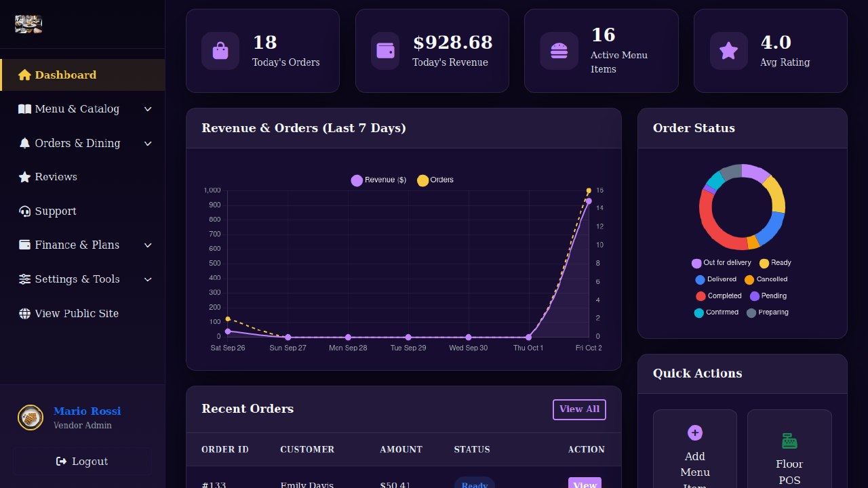The image size is (868, 488).
Task: Click the Support headset icon
Action: point(25,211)
